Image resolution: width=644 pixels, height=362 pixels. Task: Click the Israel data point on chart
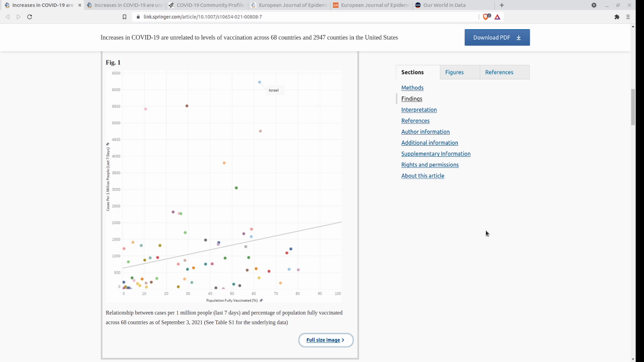tap(260, 82)
